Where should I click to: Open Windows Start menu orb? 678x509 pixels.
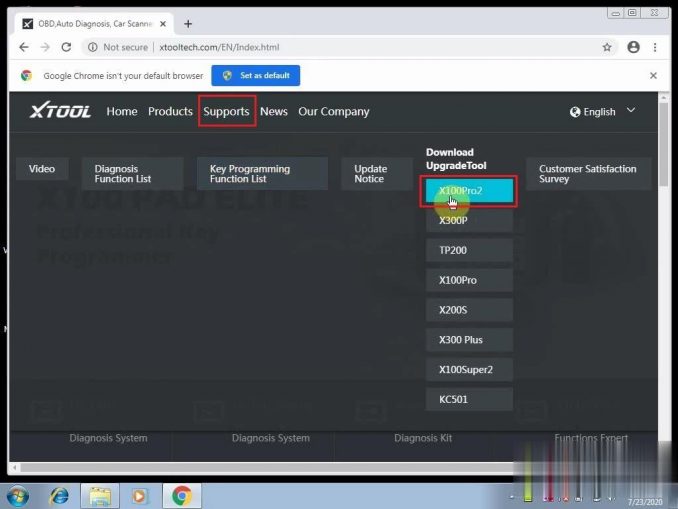click(18, 496)
